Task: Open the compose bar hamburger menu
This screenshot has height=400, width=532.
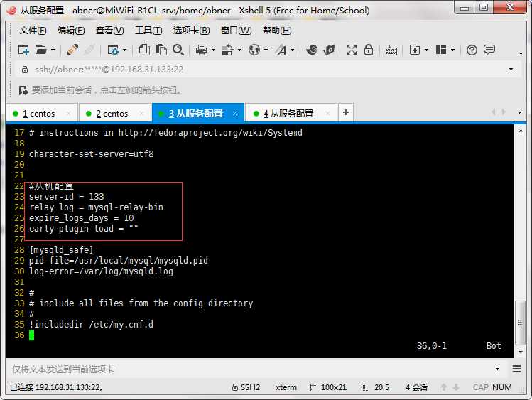Action: click(516, 369)
